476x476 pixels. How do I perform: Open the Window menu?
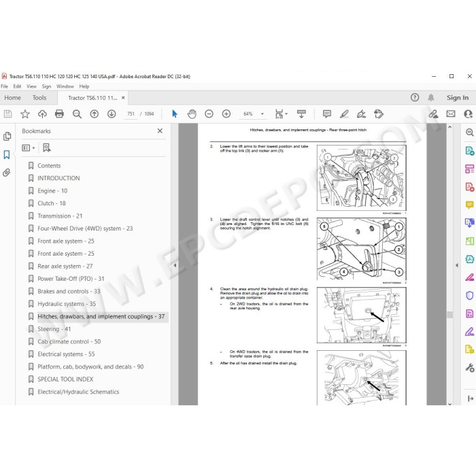[x=65, y=86]
